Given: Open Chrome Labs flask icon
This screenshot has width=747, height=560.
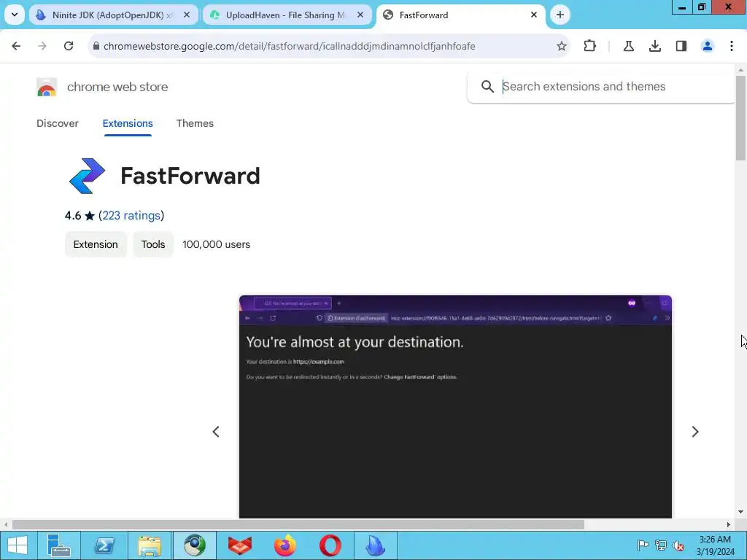Looking at the screenshot, I should pyautogui.click(x=628, y=46).
